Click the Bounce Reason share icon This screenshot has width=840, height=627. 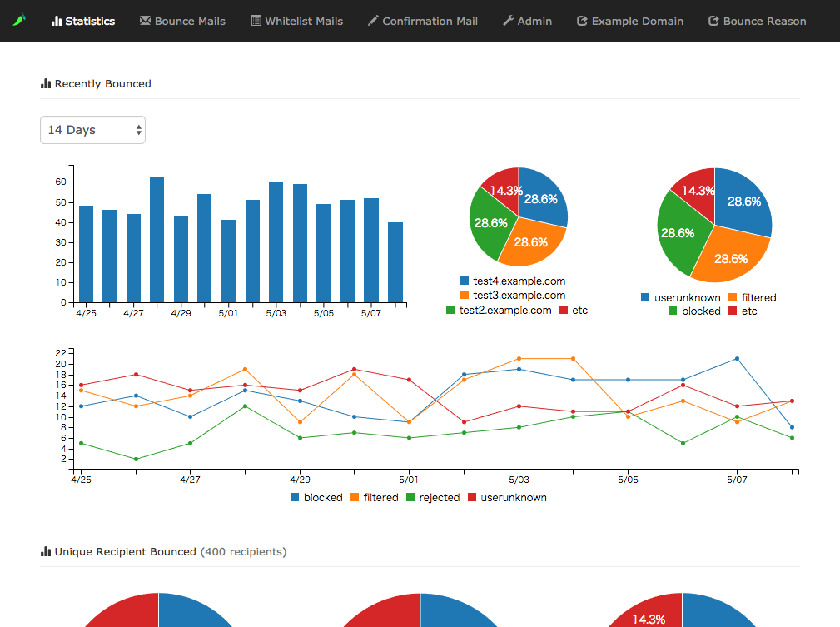[713, 21]
